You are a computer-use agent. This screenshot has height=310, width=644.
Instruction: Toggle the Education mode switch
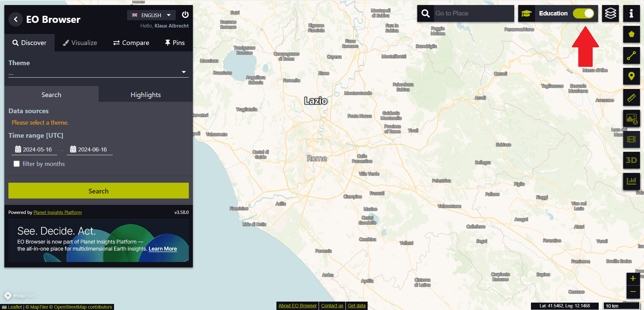583,13
